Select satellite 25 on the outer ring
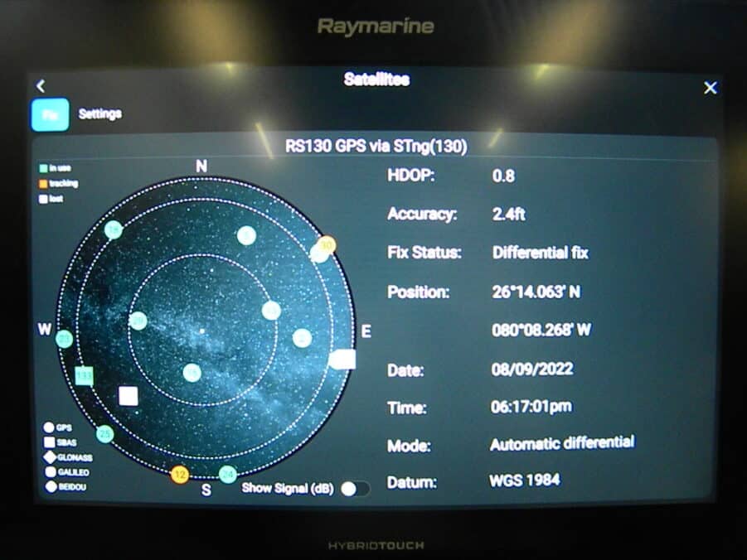Viewport: 747px width, 560px height. point(104,433)
